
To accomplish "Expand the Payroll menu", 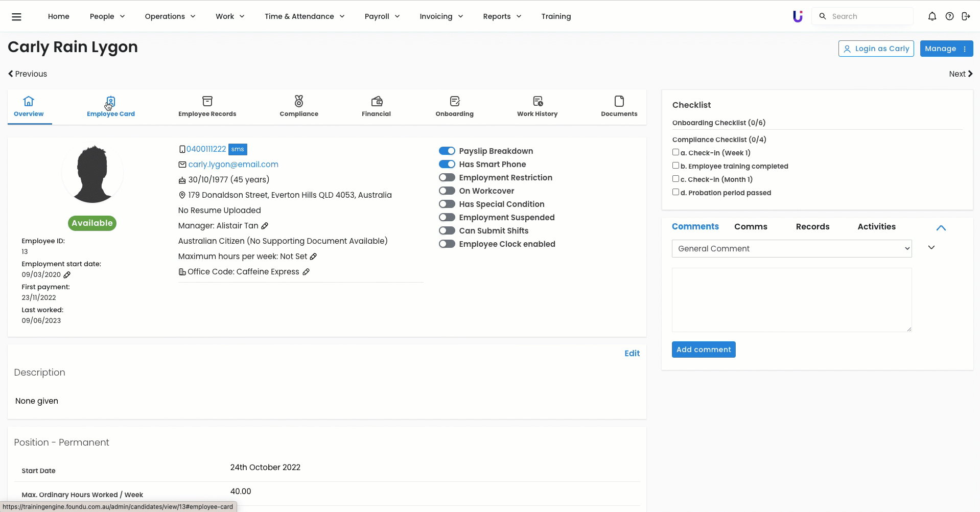I will coord(382,16).
